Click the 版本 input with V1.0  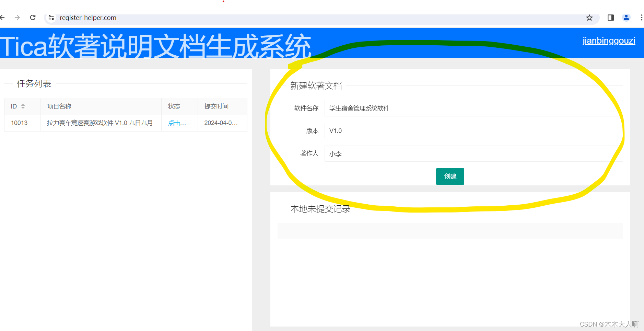[x=473, y=131]
